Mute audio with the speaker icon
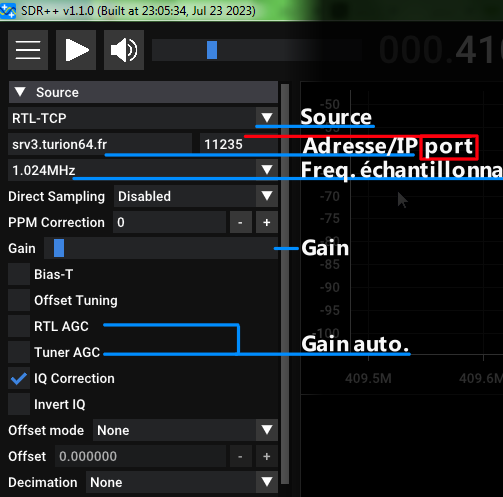 point(124,50)
